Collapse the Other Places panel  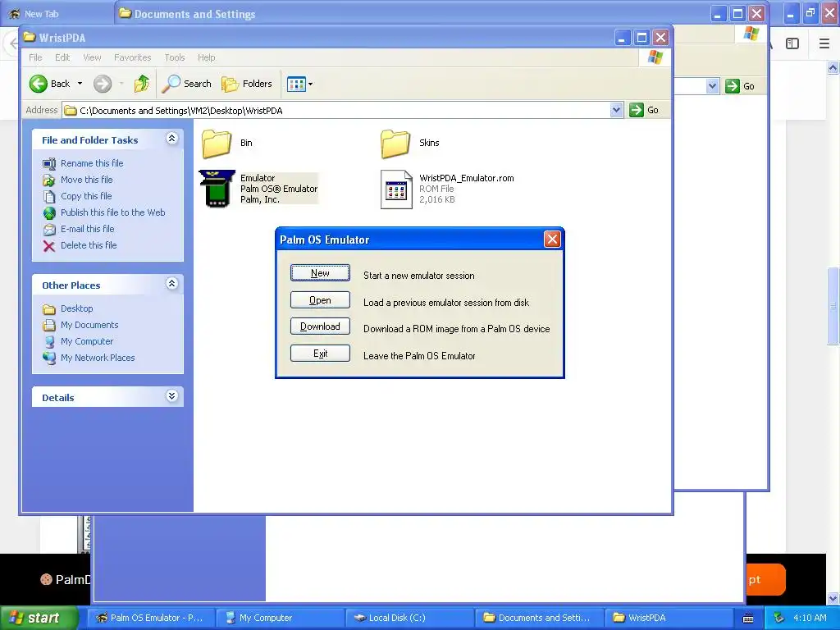171,284
